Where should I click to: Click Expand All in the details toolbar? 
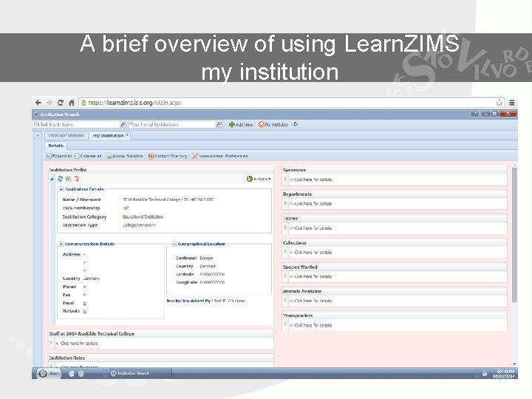pyautogui.click(x=59, y=156)
